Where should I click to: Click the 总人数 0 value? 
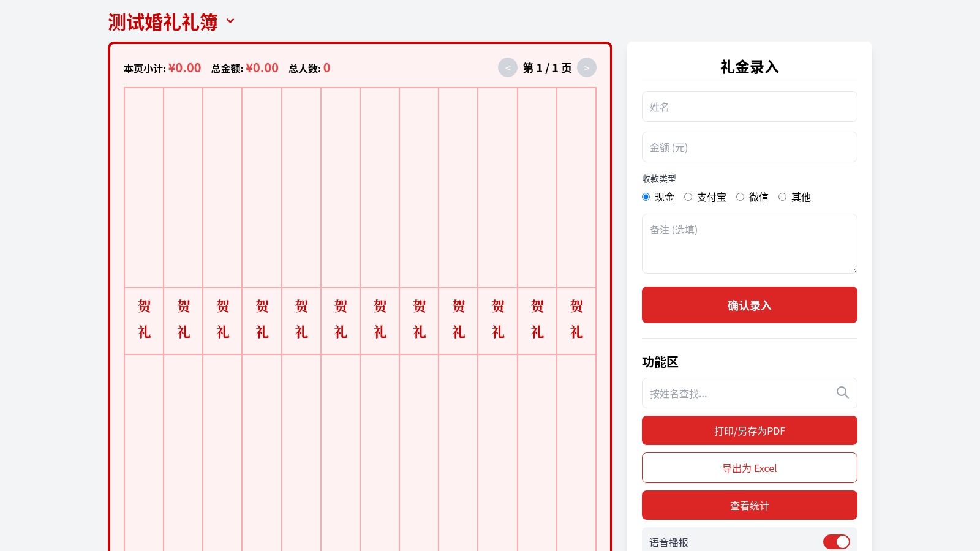(x=327, y=68)
